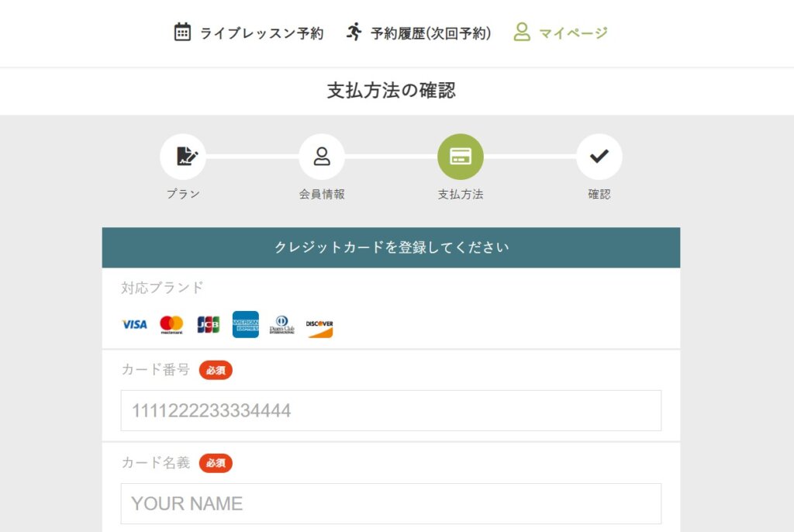The height and width of the screenshot is (532, 794).
Task: Click the Discover brand logo
Action: point(319,328)
